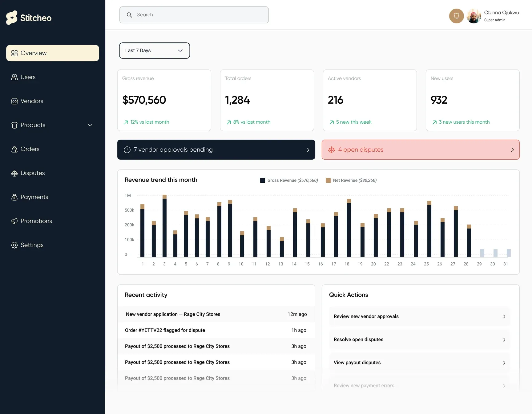The height and width of the screenshot is (414, 532).
Task: Open vendor approvals pending chevron
Action: point(308,150)
